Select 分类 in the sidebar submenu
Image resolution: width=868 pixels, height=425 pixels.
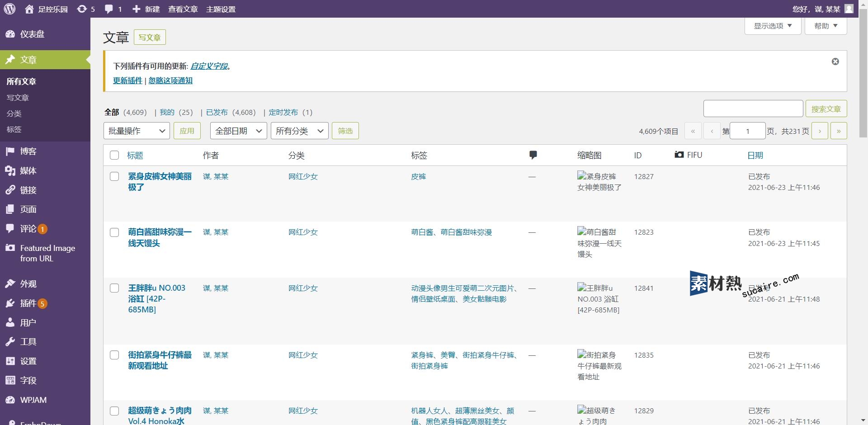point(14,113)
